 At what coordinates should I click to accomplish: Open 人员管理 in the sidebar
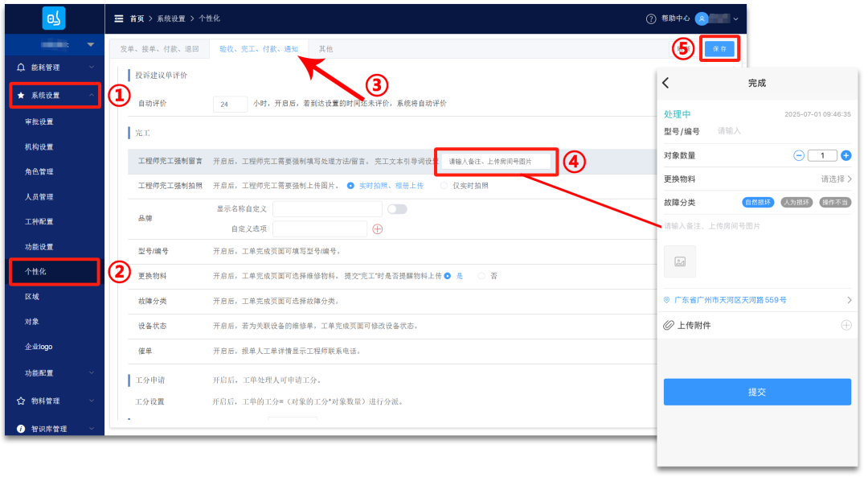(x=39, y=197)
